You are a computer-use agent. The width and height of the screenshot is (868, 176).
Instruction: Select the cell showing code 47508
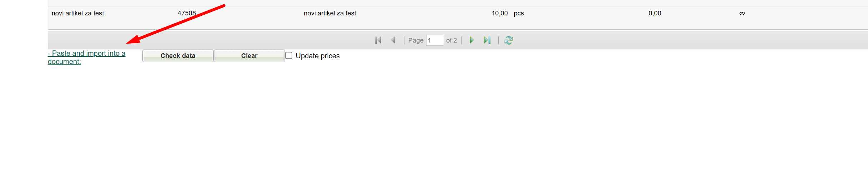pyautogui.click(x=187, y=13)
